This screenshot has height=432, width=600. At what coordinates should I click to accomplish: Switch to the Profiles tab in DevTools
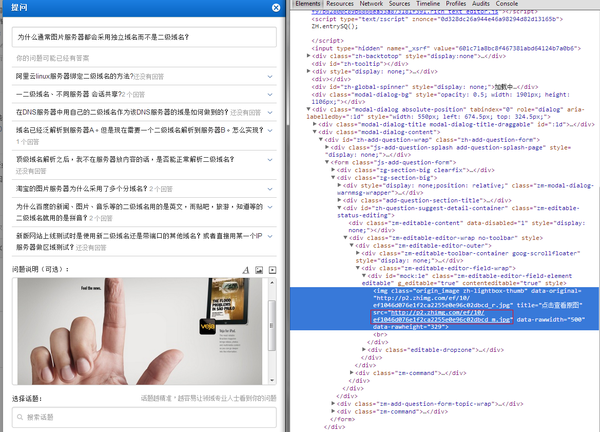click(456, 3)
